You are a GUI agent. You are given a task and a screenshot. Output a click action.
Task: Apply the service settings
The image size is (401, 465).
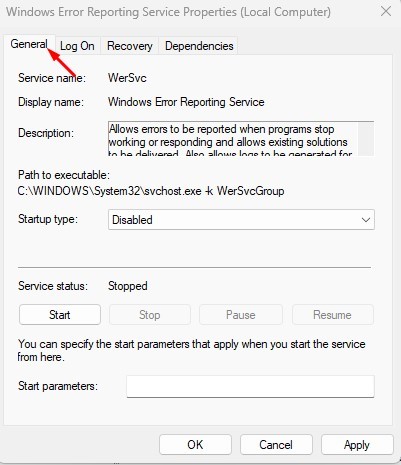(x=357, y=444)
